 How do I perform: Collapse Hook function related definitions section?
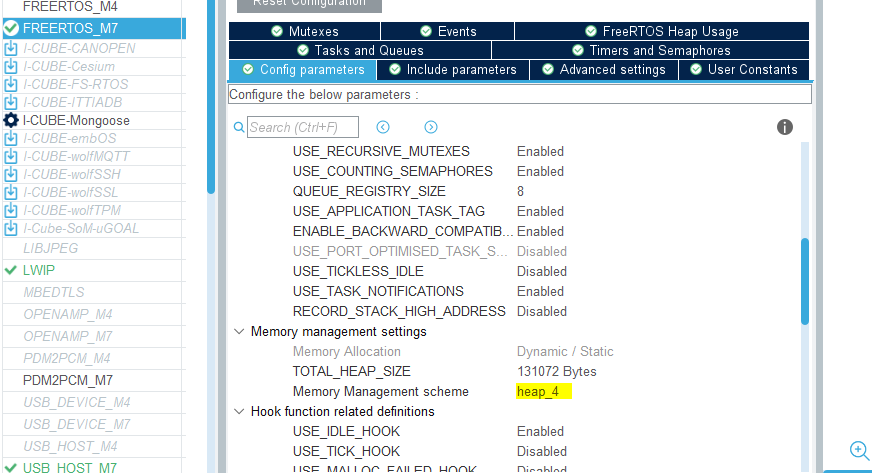pyautogui.click(x=239, y=412)
